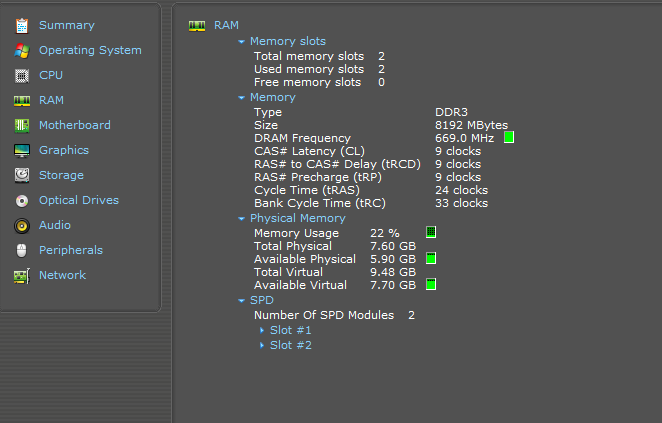Collapse the SPD section
662x423 pixels.
[x=241, y=300]
